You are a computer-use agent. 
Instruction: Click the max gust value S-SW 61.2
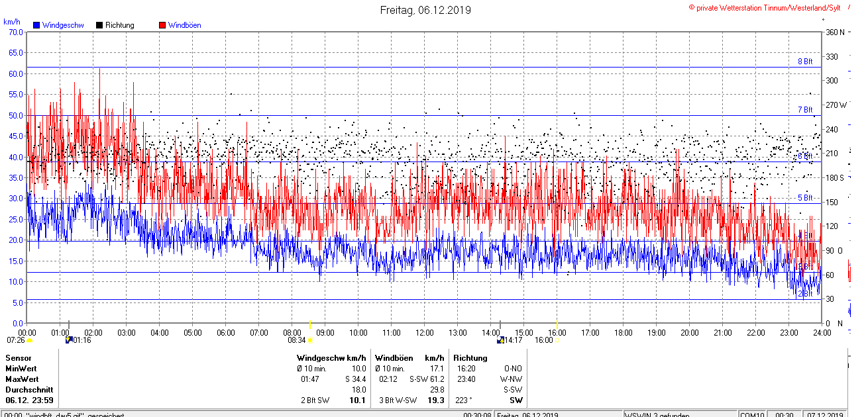click(x=427, y=379)
